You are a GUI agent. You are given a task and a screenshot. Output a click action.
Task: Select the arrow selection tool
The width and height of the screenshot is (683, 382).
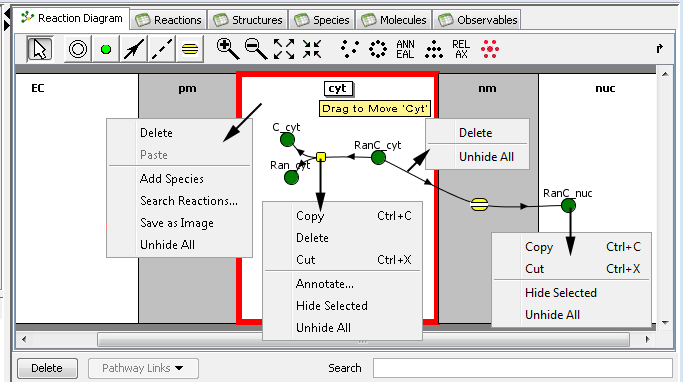[40, 49]
